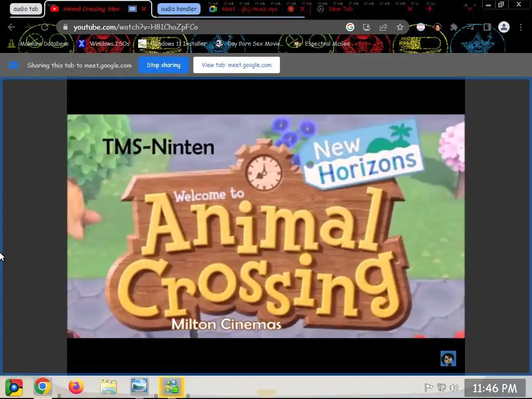Open the Espectral McGee bookmark
Image resolution: width=532 pixels, height=399 pixels.
point(322,44)
